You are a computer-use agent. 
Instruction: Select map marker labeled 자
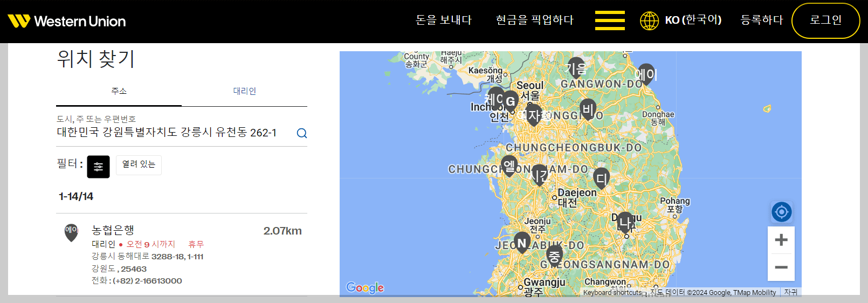[534, 115]
